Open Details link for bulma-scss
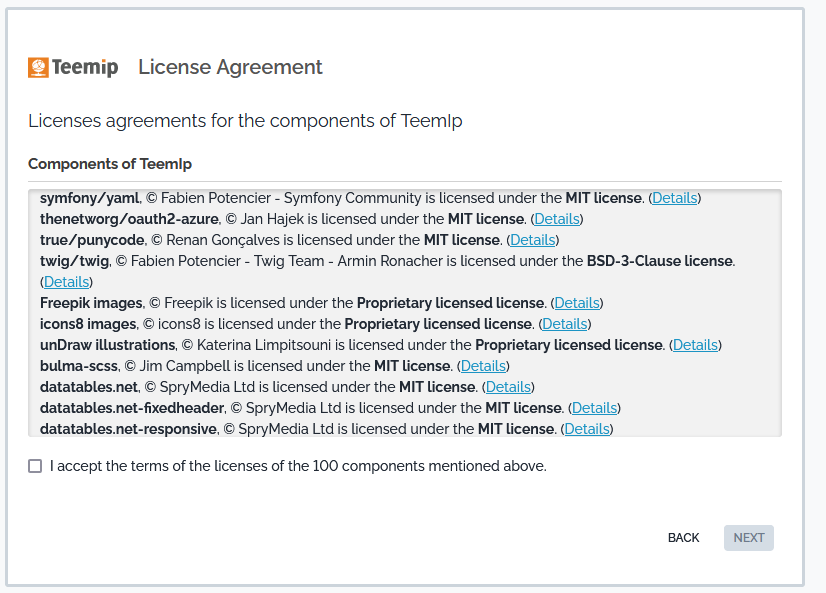The image size is (826, 593). 484,366
